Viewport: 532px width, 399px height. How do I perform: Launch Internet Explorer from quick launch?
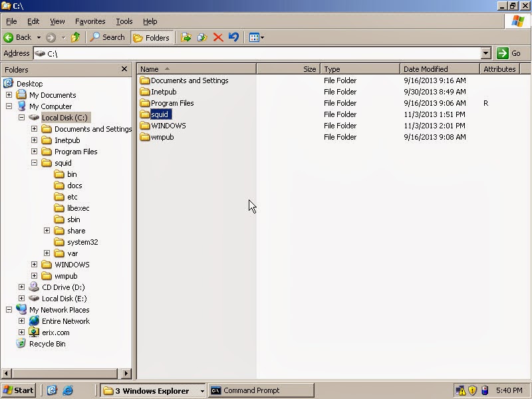click(x=68, y=390)
